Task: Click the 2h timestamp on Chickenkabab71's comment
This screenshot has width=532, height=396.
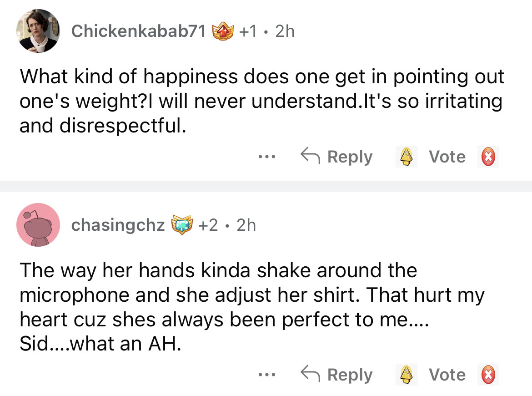Action: [x=285, y=31]
